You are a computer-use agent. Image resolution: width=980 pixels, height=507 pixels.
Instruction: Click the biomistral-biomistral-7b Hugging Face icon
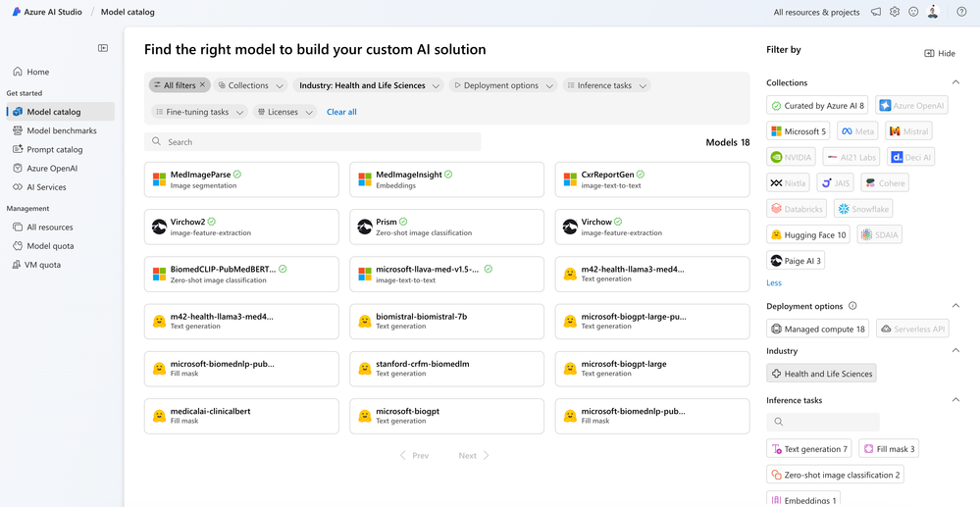[x=364, y=322]
